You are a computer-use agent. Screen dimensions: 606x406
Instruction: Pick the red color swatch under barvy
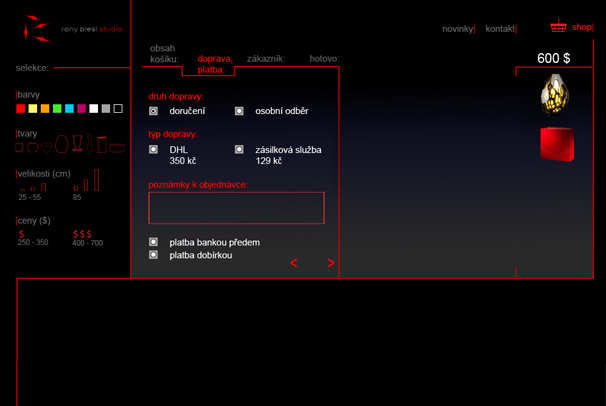click(x=21, y=108)
